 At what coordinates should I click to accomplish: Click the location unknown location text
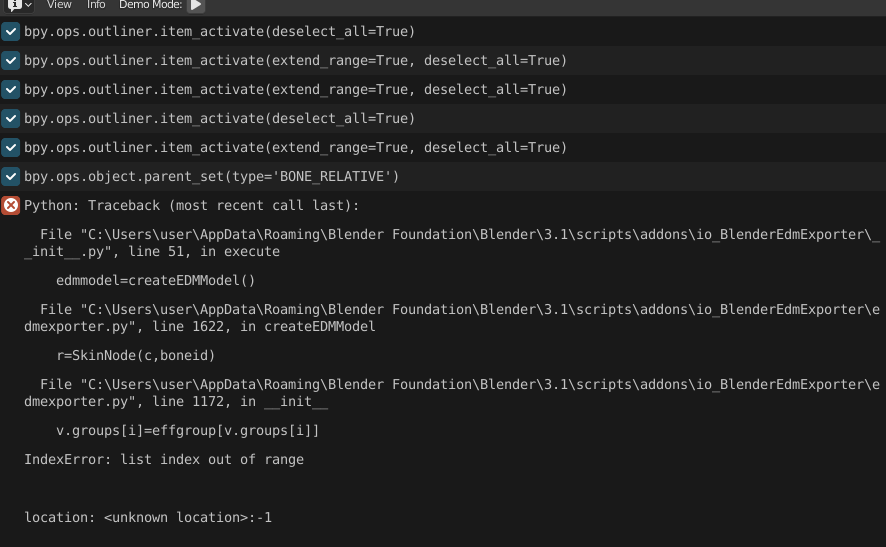tap(148, 518)
